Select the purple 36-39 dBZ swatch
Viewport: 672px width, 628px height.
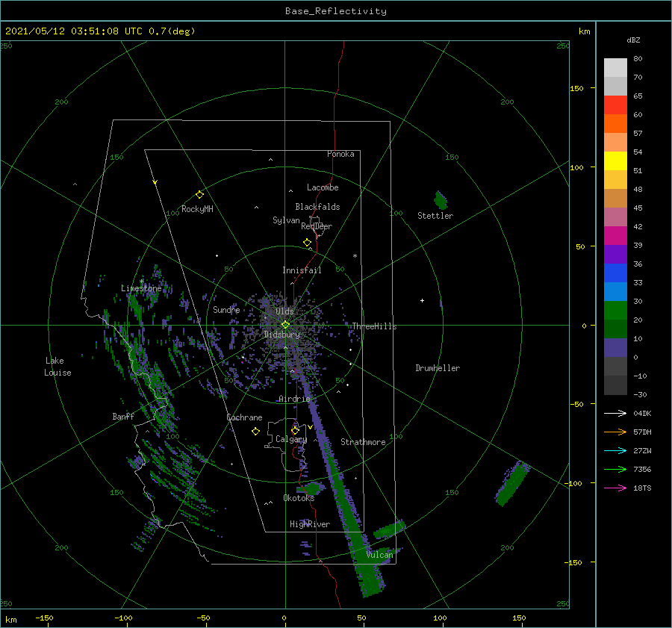click(x=615, y=254)
